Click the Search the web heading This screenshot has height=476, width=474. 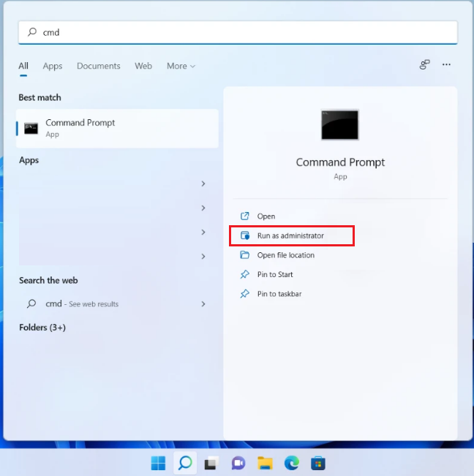(x=48, y=280)
